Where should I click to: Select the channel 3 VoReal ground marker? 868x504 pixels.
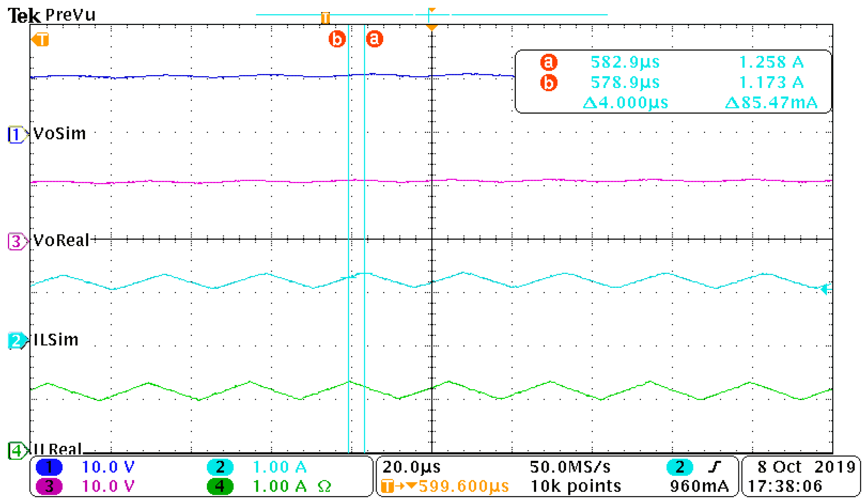point(16,241)
